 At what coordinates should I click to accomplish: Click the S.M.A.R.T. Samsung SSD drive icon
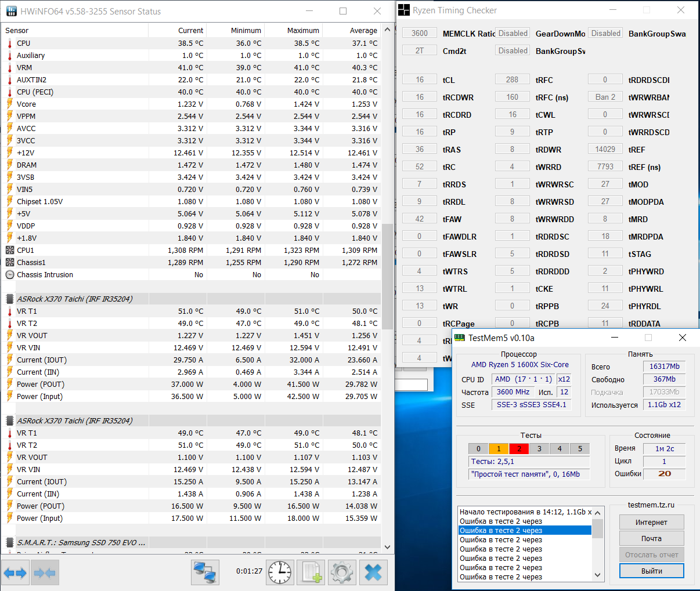tap(10, 542)
